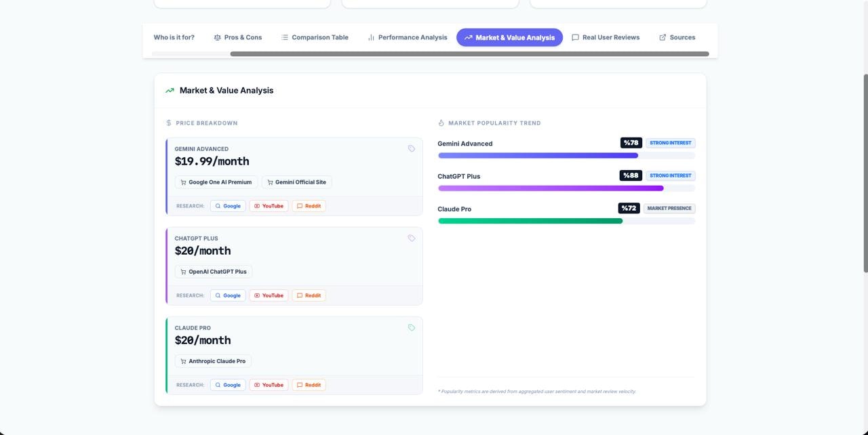
Task: Jump to Sources tab
Action: tap(677, 37)
